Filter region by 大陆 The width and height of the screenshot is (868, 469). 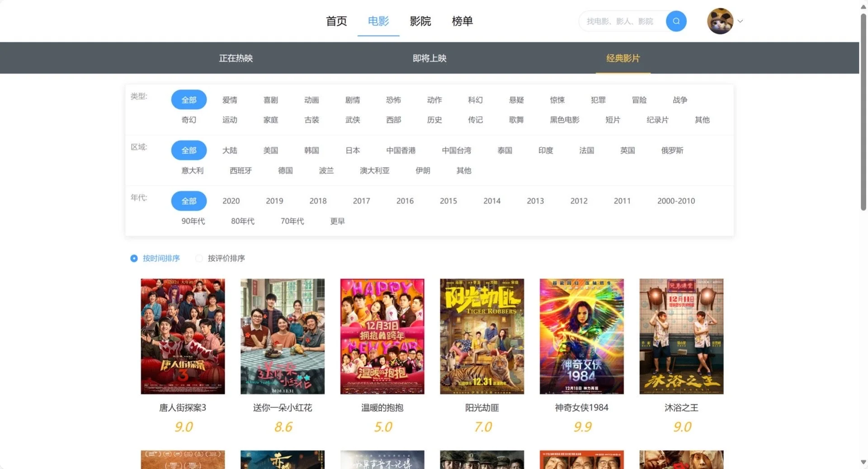(230, 150)
